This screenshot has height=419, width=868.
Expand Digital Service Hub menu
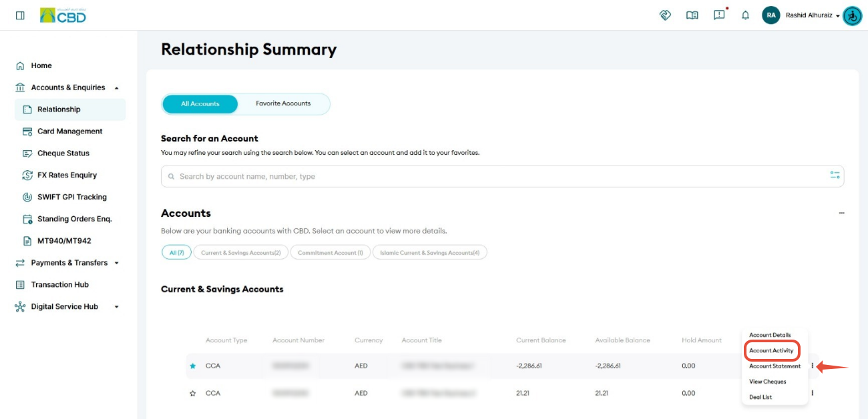pos(117,307)
